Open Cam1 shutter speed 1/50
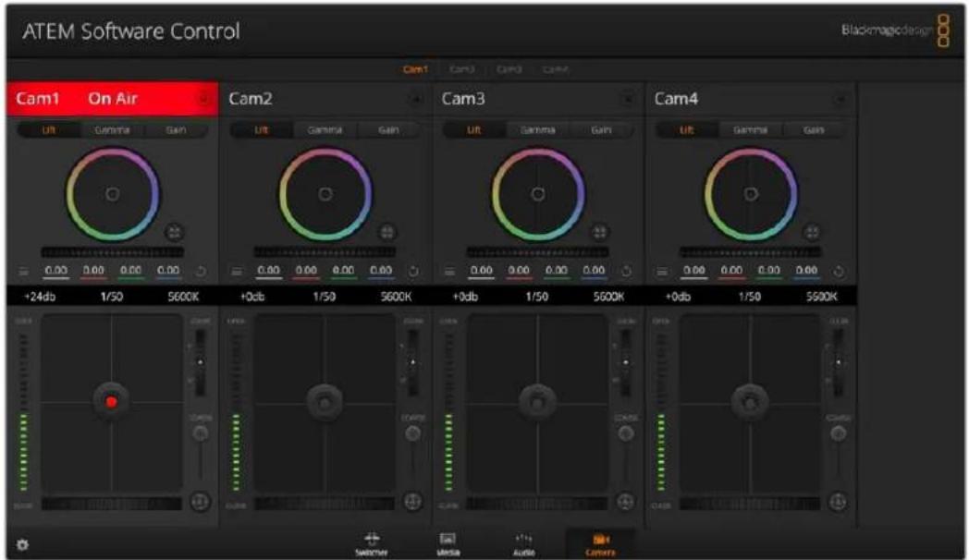This screenshot has height=560, width=969. (112, 297)
